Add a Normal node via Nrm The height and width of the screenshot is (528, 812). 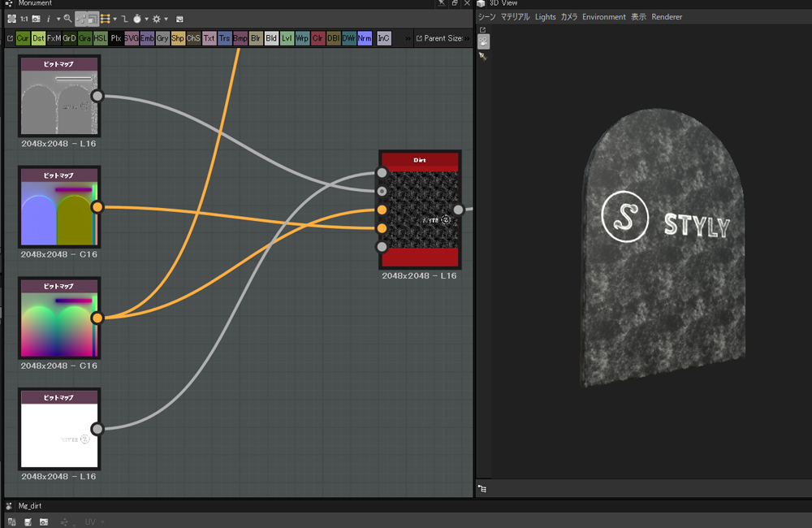(x=365, y=38)
